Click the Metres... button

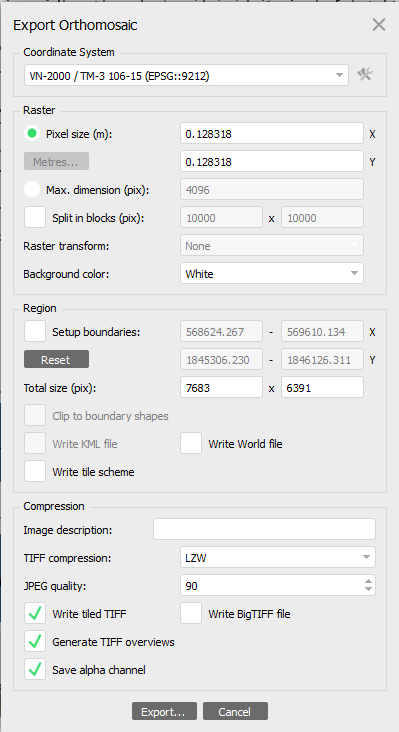[56, 162]
